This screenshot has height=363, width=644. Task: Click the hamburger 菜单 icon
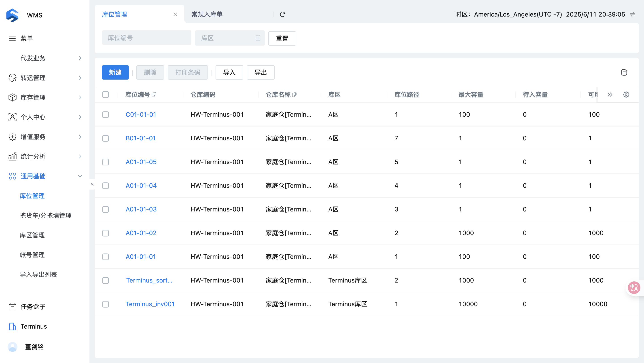click(x=13, y=38)
